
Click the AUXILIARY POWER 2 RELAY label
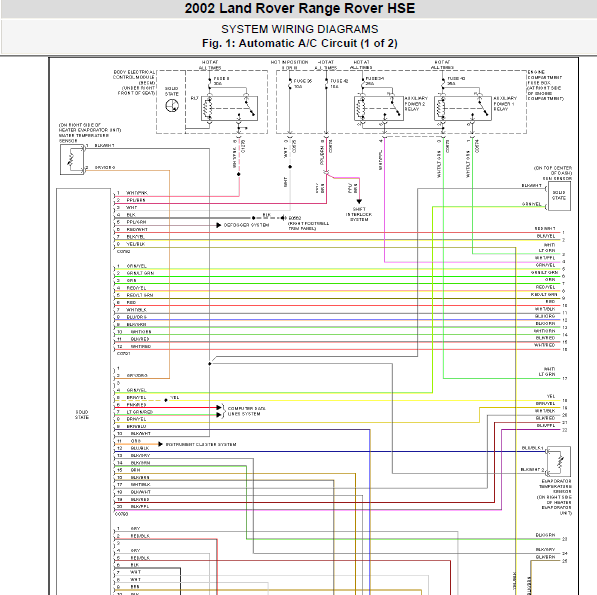click(x=416, y=104)
